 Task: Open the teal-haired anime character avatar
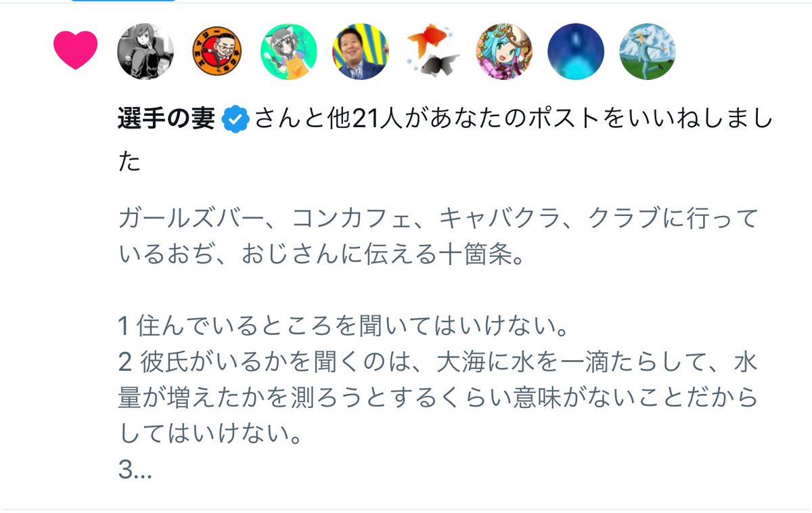504,51
